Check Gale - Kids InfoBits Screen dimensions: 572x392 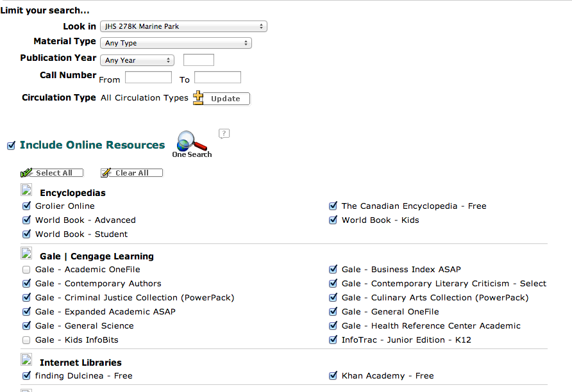tap(26, 340)
